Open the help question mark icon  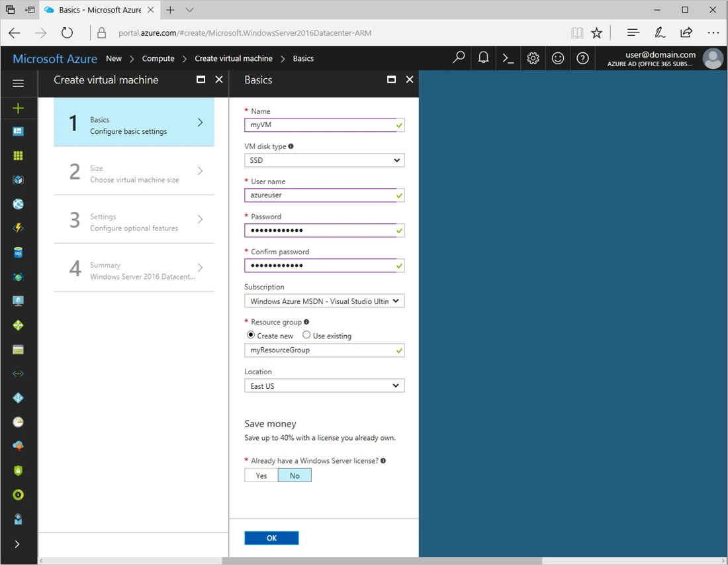582,58
